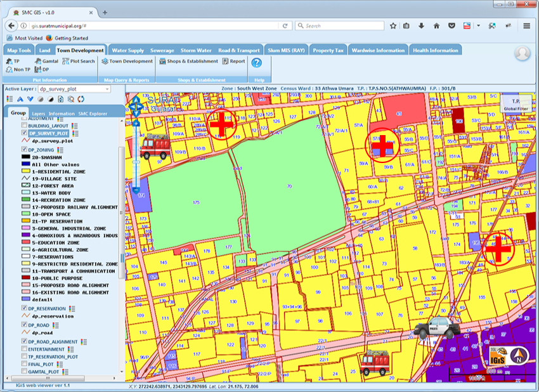Reload the page with the reload icon

tap(285, 26)
